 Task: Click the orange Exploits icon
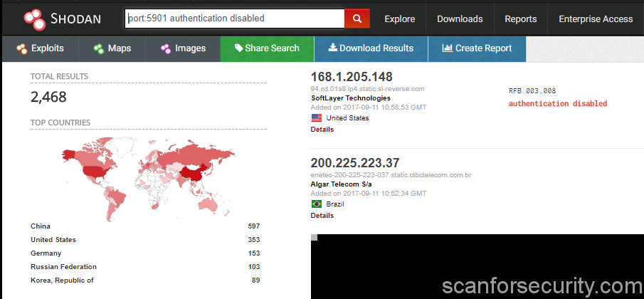(x=22, y=48)
